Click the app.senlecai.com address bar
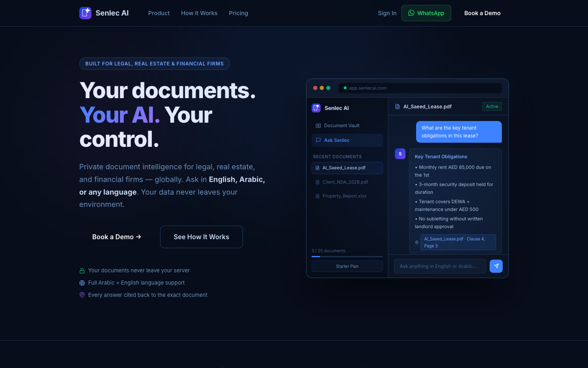 point(420,88)
